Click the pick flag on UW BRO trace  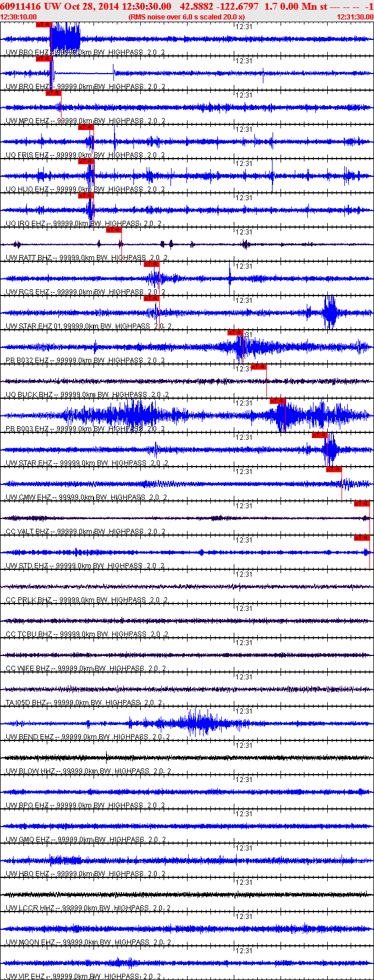(x=43, y=59)
